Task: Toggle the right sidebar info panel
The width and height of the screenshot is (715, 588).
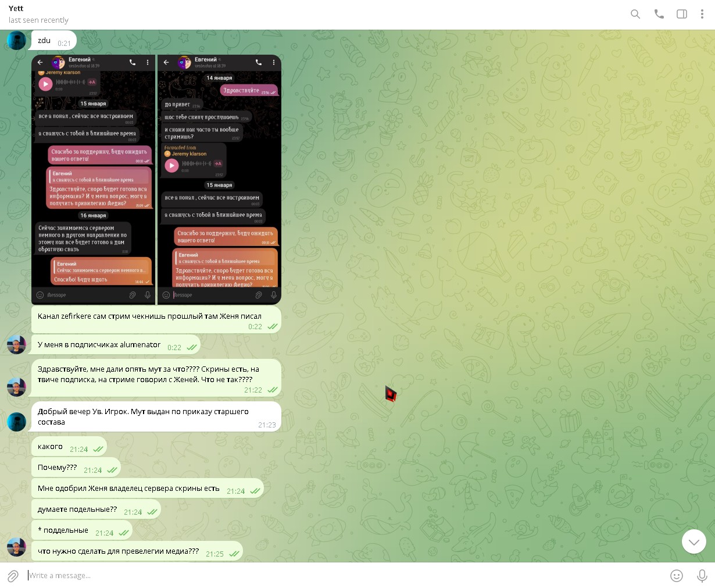Action: click(x=682, y=14)
